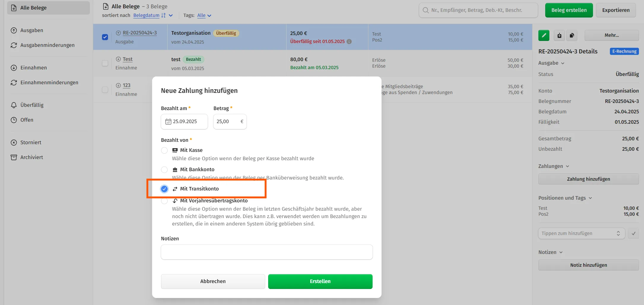
Task: Click the green Erstellen button
Action: tap(320, 281)
